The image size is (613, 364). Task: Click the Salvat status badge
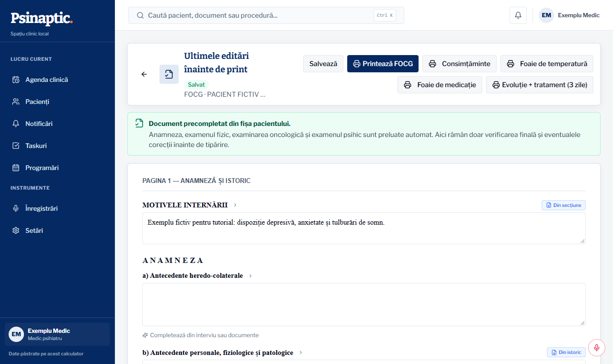tap(196, 85)
